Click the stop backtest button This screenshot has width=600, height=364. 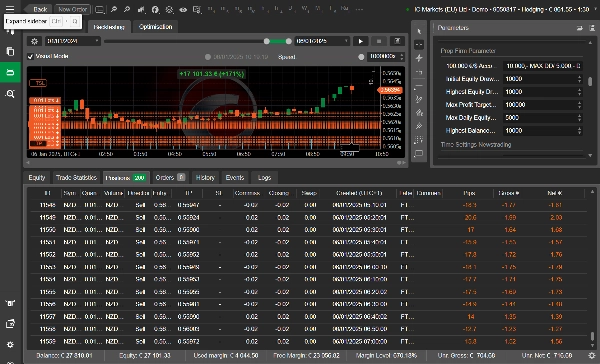[x=379, y=41]
